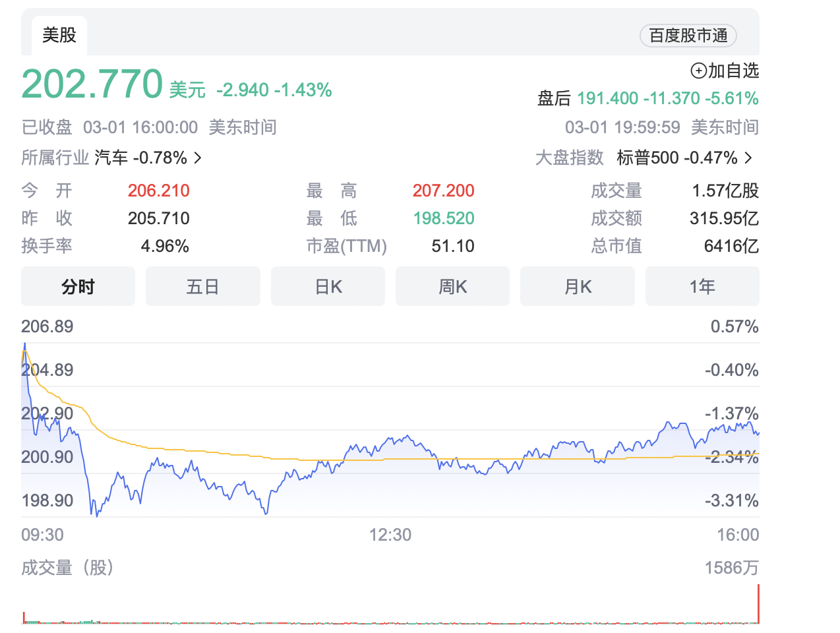Click the current price 202.770
Screen dimensions: 840x633
click(92, 84)
